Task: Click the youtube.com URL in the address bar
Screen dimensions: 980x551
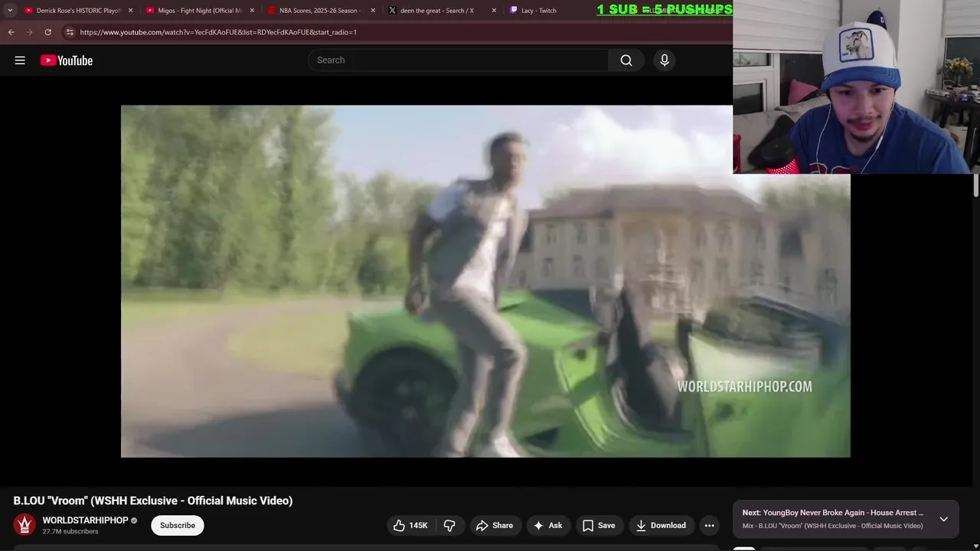Action: 218,32
